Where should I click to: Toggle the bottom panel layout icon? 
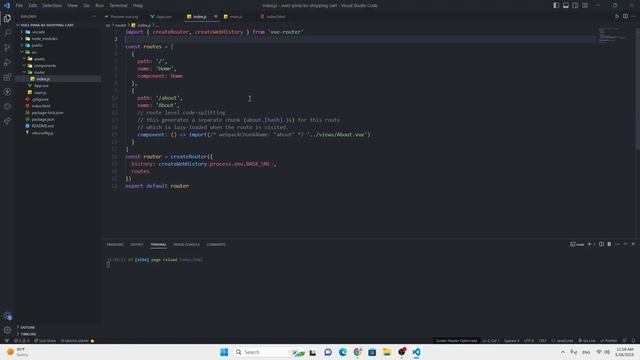tap(566, 5)
